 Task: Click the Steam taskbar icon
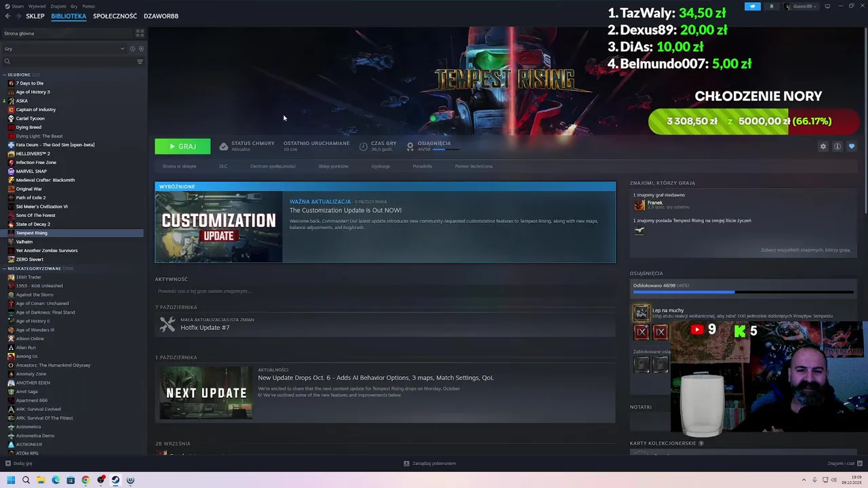(x=115, y=480)
